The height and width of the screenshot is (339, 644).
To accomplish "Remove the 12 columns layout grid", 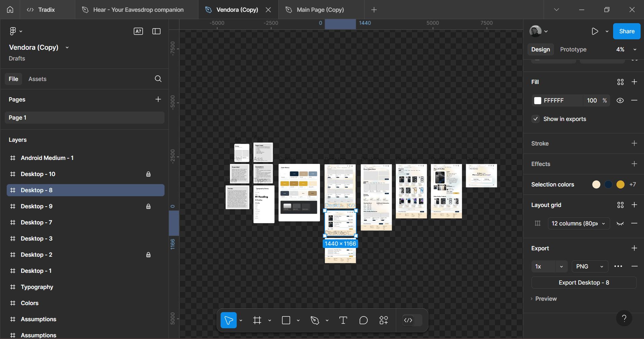I will (x=634, y=223).
